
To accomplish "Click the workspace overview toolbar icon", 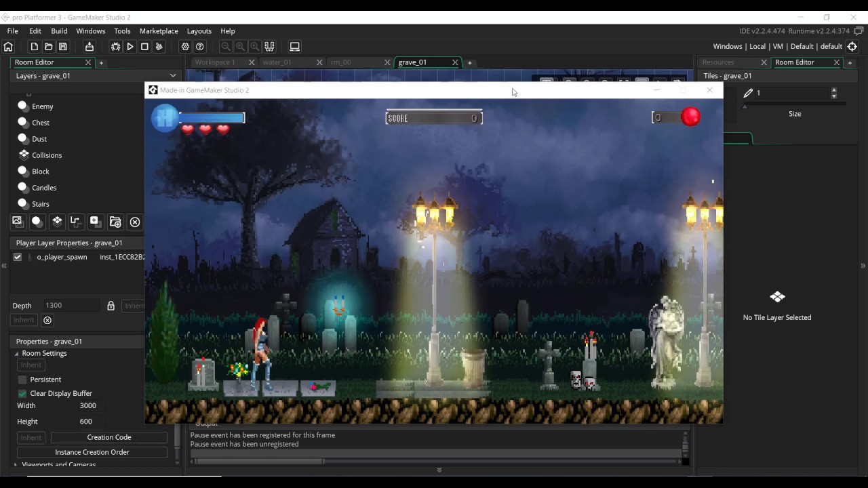I will pyautogui.click(x=269, y=47).
